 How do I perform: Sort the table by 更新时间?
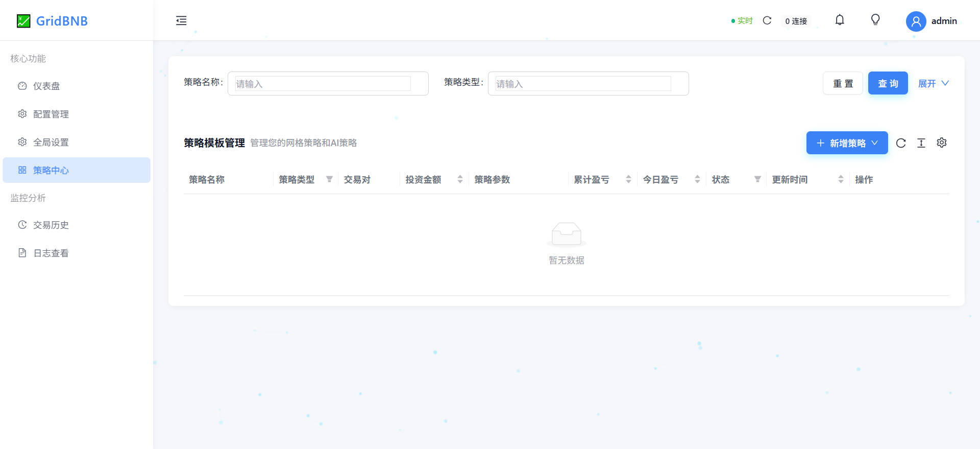(841, 179)
